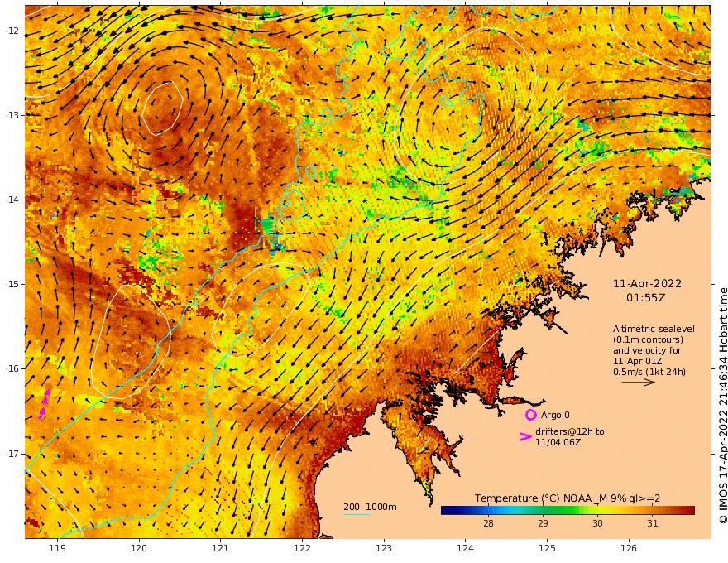
Task: Click latitude label -17
Action: pos(12,454)
